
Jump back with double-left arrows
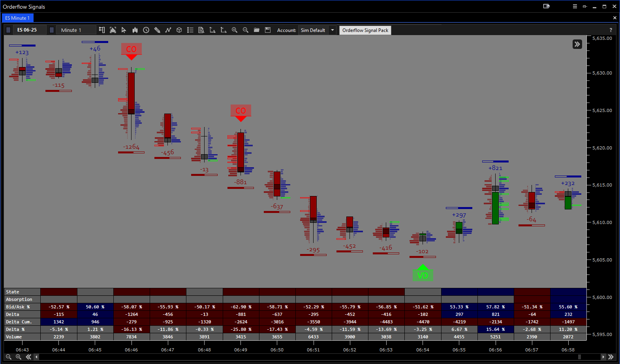[28, 357]
